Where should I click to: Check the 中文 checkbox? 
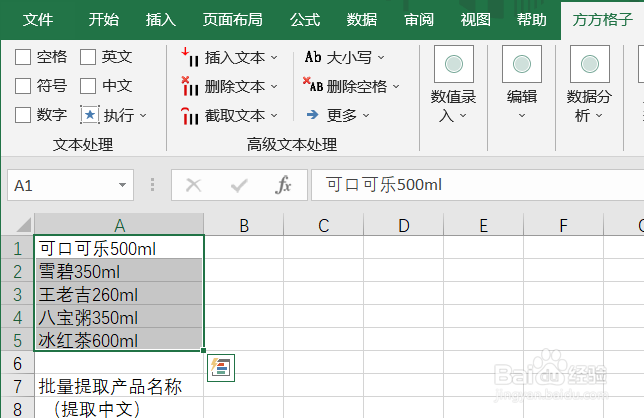pyautogui.click(x=88, y=86)
